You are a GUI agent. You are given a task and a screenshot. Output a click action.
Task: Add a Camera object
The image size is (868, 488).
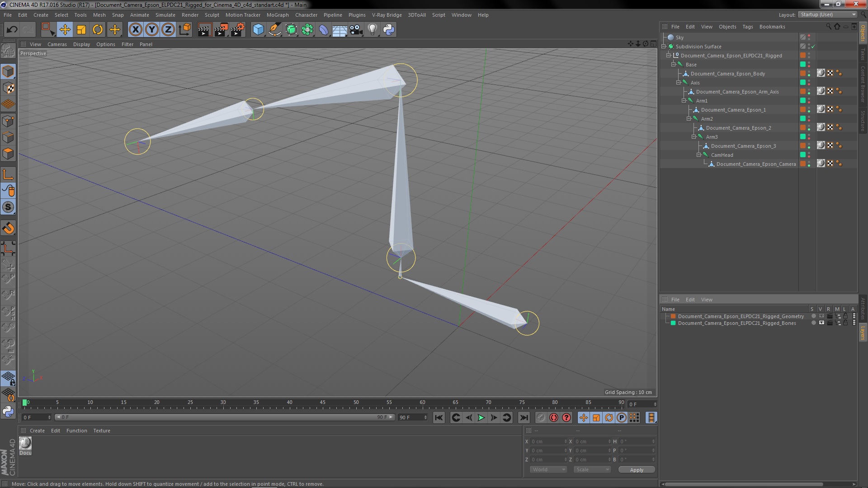coord(356,30)
